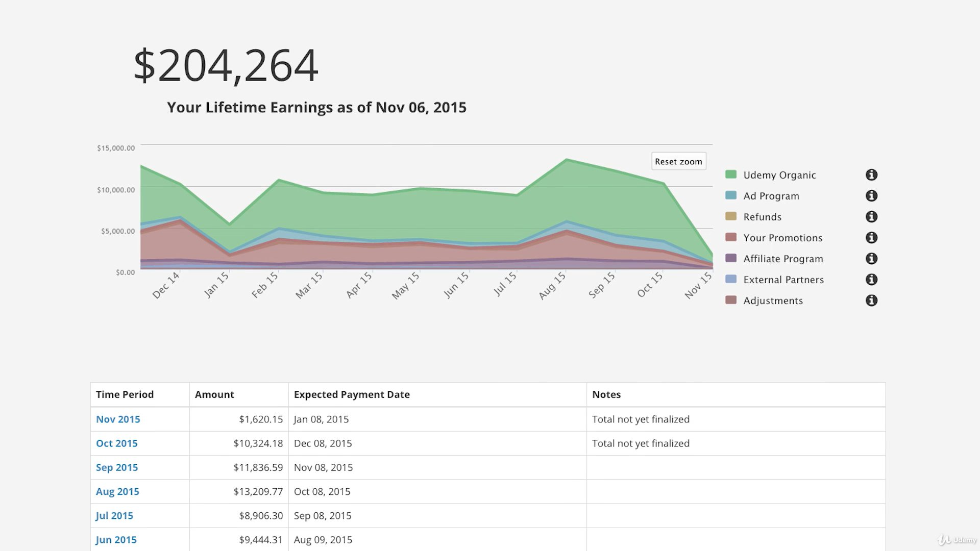The height and width of the screenshot is (551, 980).
Task: Click External Partners info icon
Action: [x=871, y=280]
